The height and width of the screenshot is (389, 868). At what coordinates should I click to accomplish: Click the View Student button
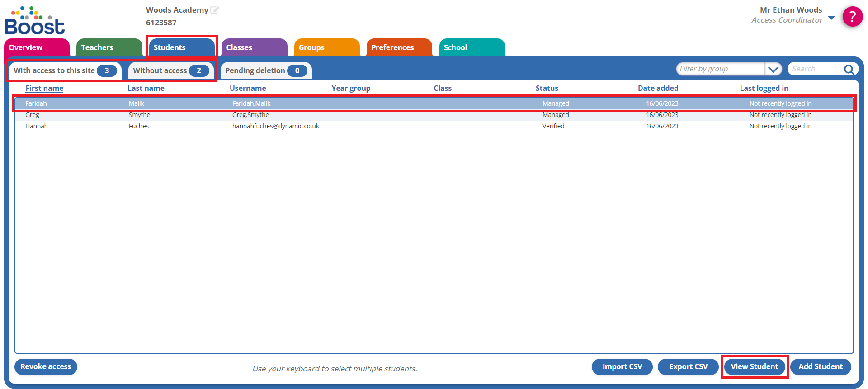tap(754, 366)
